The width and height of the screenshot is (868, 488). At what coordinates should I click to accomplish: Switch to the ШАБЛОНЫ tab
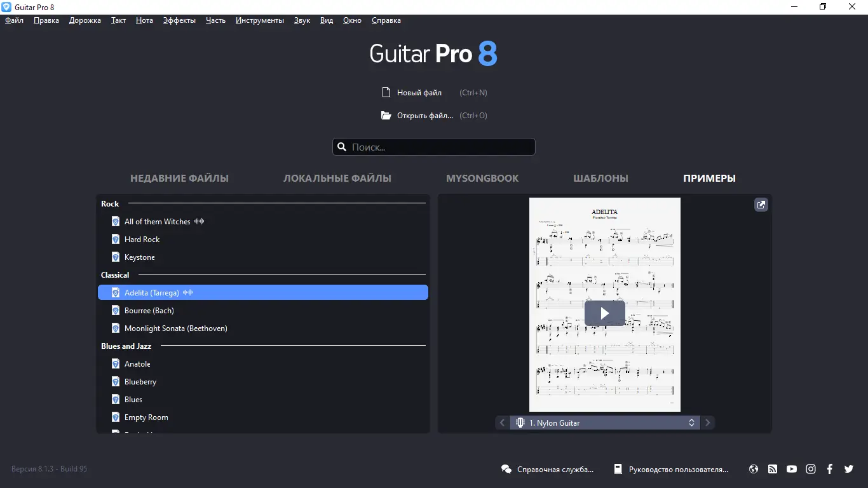click(600, 179)
